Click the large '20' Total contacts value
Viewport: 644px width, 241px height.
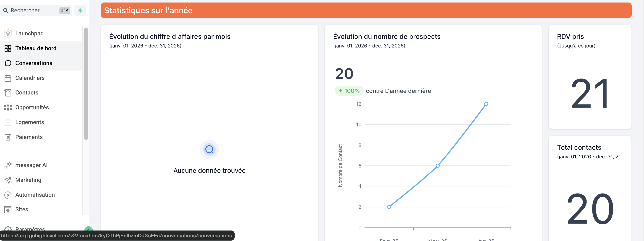point(590,209)
